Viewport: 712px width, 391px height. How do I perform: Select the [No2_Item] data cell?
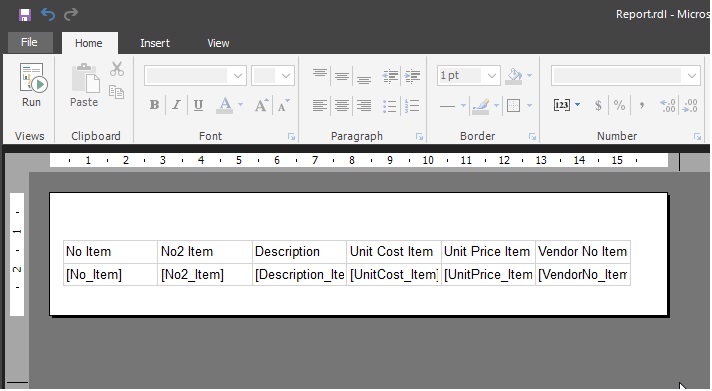coord(205,275)
